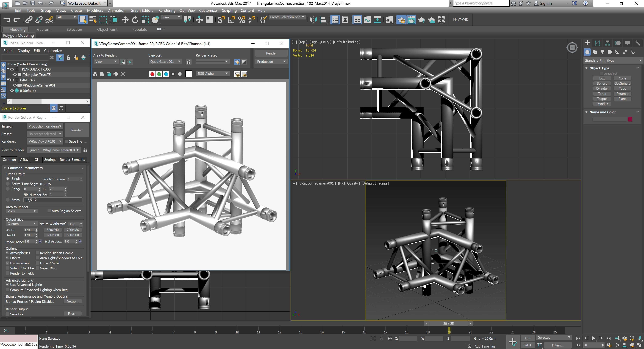Click the Redo arrow icon
The width and height of the screenshot is (644, 349).
(17, 20)
